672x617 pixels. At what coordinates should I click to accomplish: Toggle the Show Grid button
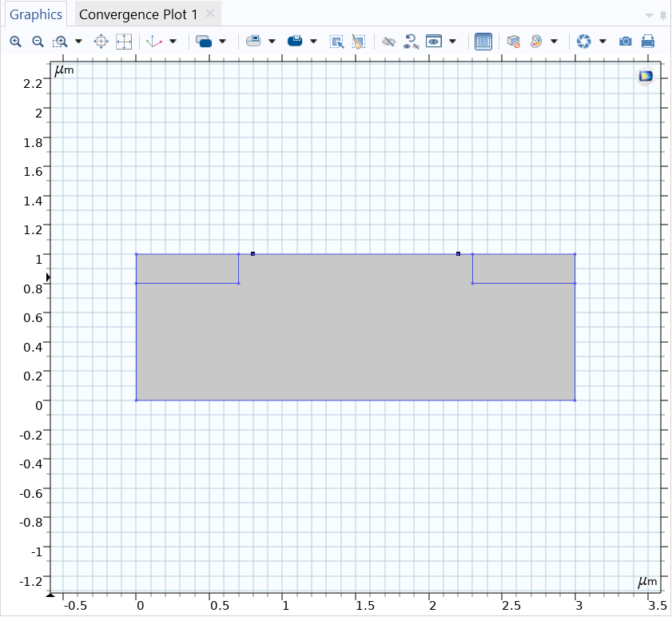(483, 42)
